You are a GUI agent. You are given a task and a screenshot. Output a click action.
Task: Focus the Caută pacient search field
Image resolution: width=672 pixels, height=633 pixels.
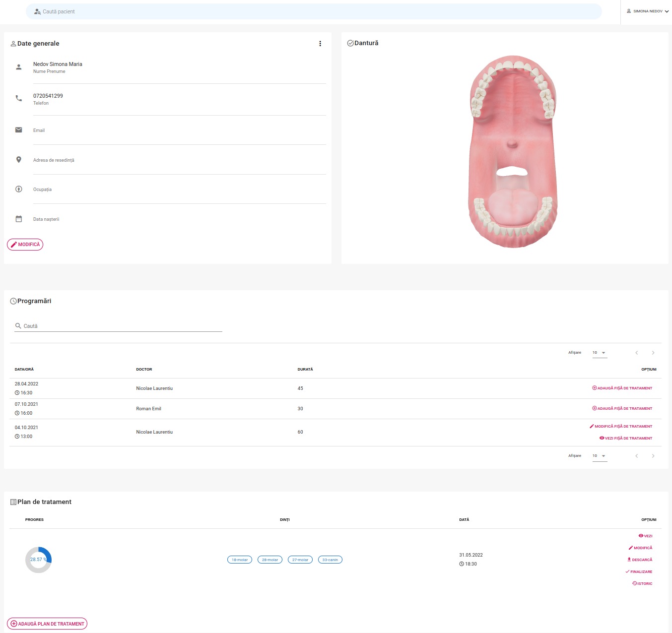coord(314,11)
